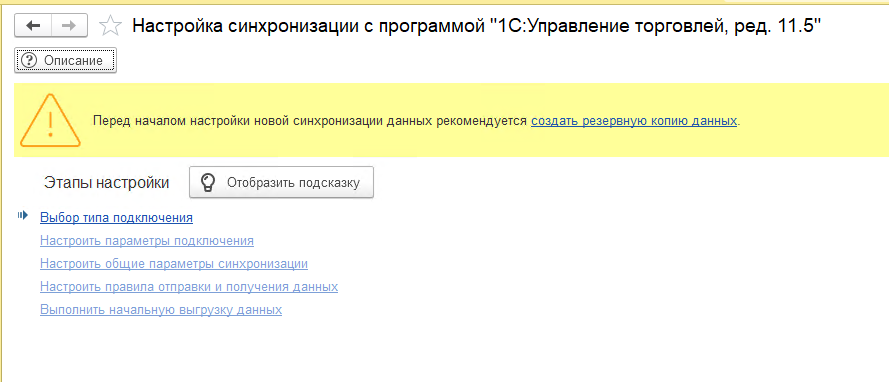
Task: Click the current step arrow marker icon
Action: coord(23,215)
